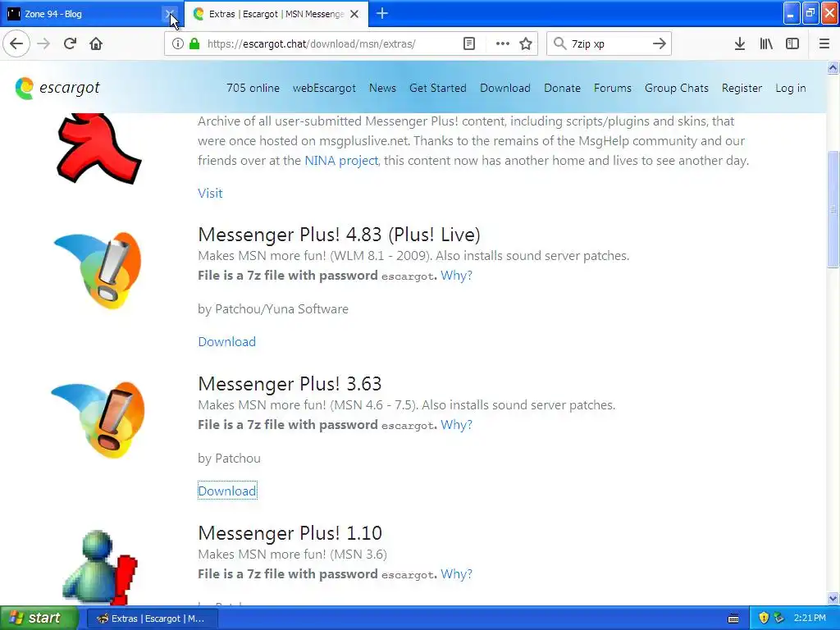Click the Visit link for the archive

(x=210, y=194)
